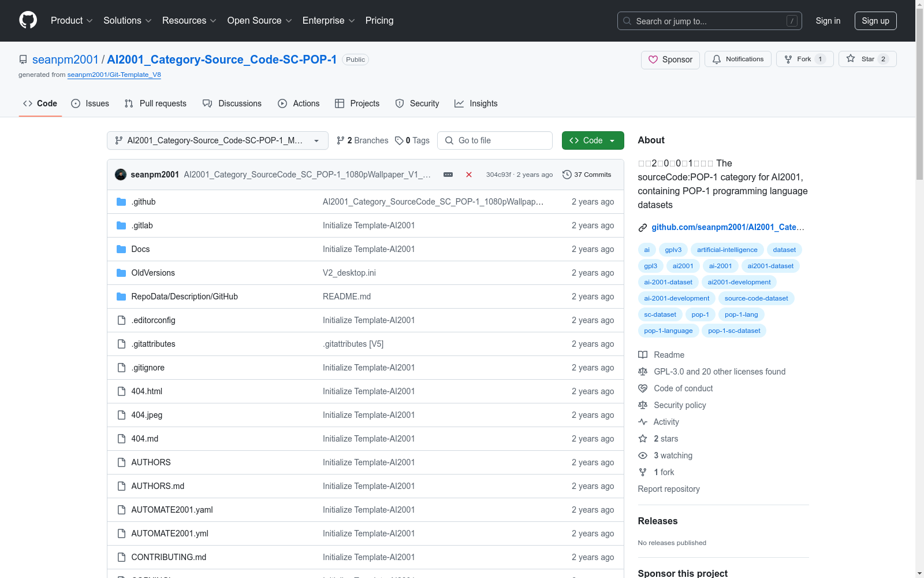Click the Docs folder icon

[x=121, y=249]
